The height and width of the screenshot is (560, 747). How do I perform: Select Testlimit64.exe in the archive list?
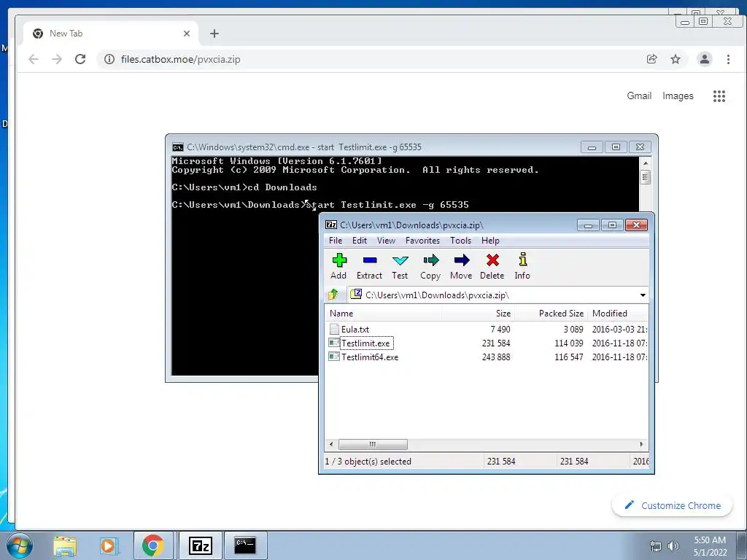370,357
